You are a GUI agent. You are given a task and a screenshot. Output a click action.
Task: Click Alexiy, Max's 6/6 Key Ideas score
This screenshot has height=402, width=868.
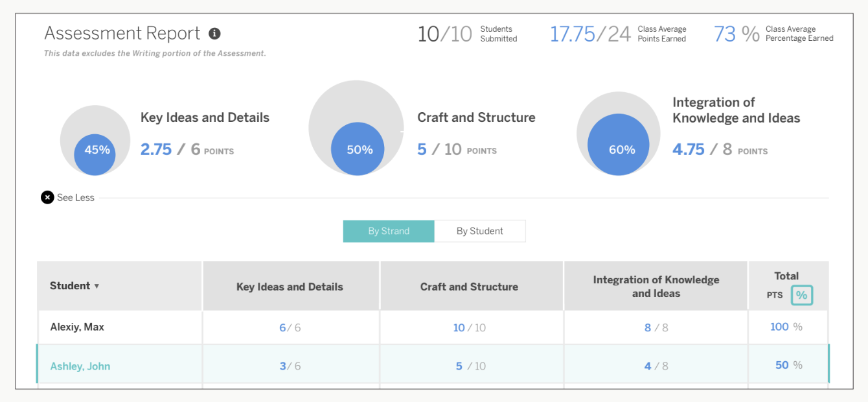tap(290, 328)
